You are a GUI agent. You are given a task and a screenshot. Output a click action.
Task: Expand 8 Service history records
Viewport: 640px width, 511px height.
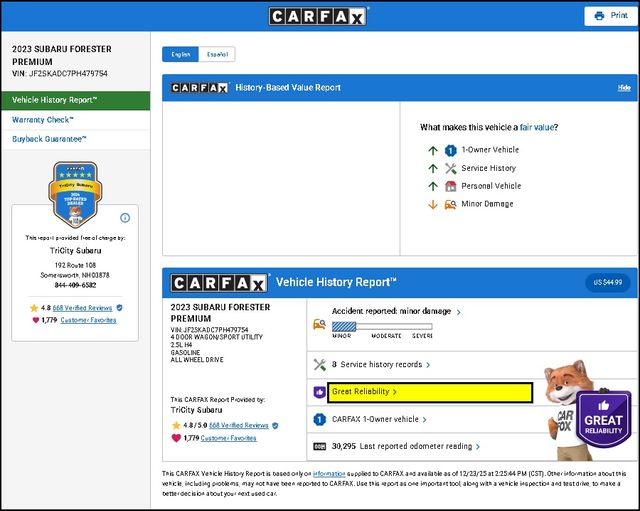[x=381, y=365]
